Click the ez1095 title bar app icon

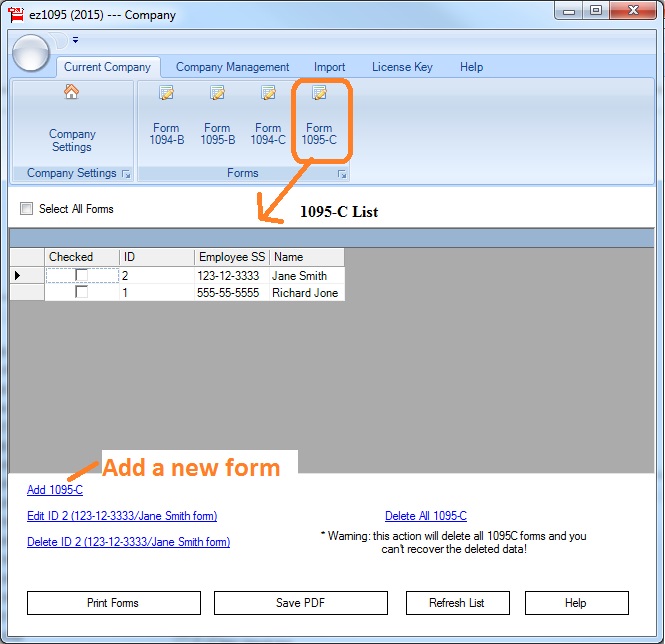tap(16, 14)
